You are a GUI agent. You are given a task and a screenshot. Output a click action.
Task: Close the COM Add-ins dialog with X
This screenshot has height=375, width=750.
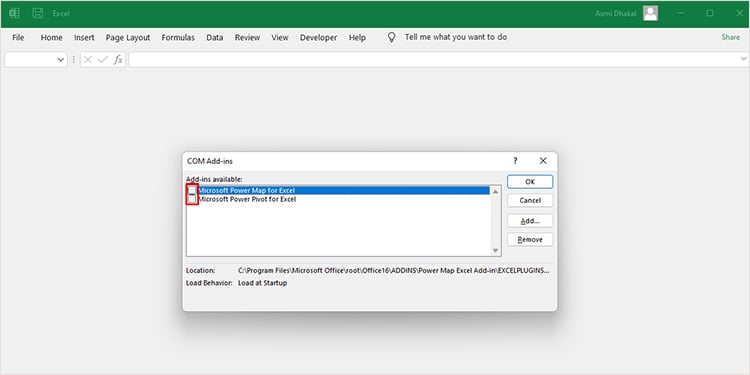pos(543,161)
